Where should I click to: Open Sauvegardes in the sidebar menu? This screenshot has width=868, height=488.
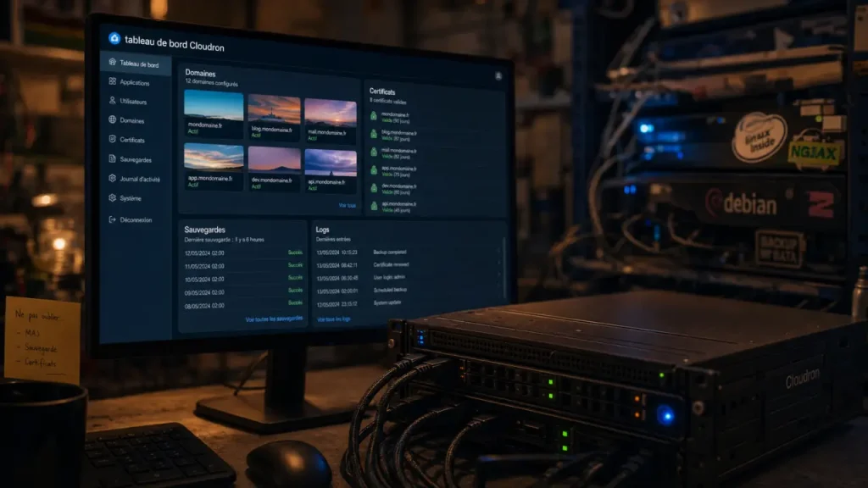point(131,159)
